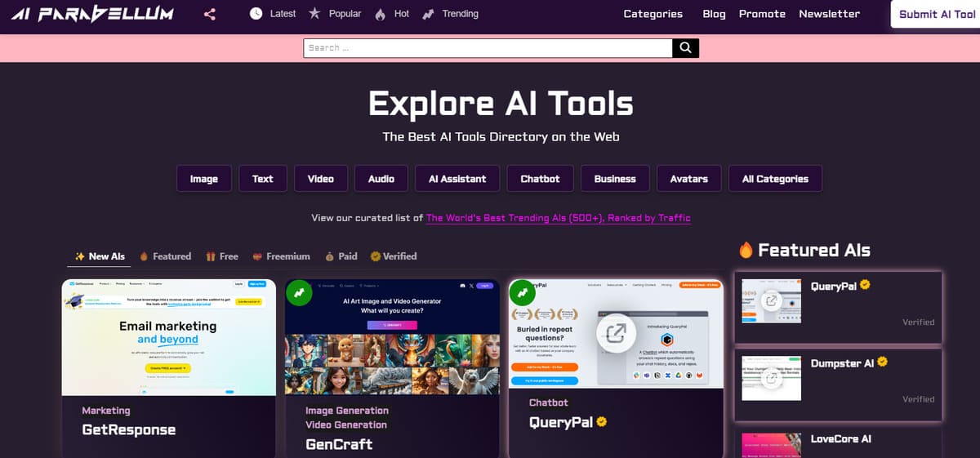Open external link icon on Featured QueryPal thumbnail

pos(770,301)
